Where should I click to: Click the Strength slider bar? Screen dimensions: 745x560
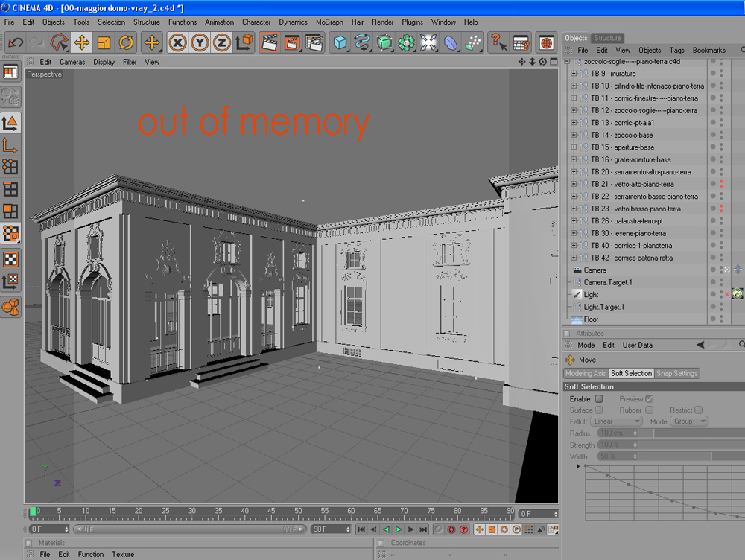692,445
